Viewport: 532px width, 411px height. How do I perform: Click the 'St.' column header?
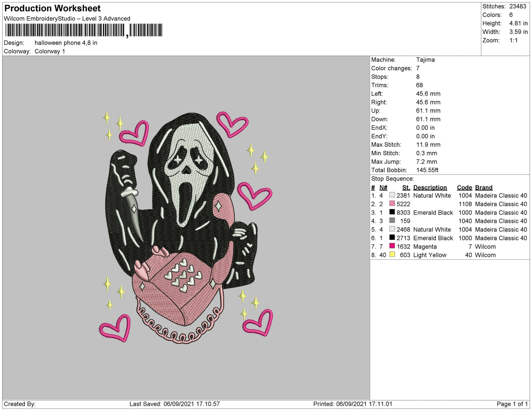[x=406, y=187]
